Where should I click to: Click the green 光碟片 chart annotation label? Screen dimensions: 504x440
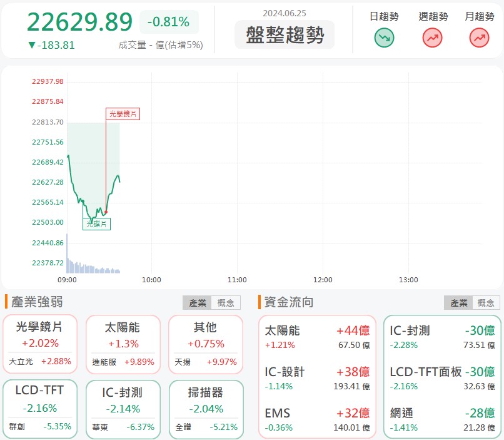(x=96, y=224)
